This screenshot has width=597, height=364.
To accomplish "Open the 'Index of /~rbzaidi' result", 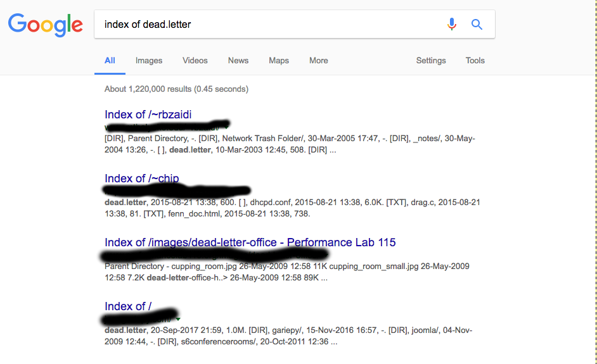I will 148,115.
